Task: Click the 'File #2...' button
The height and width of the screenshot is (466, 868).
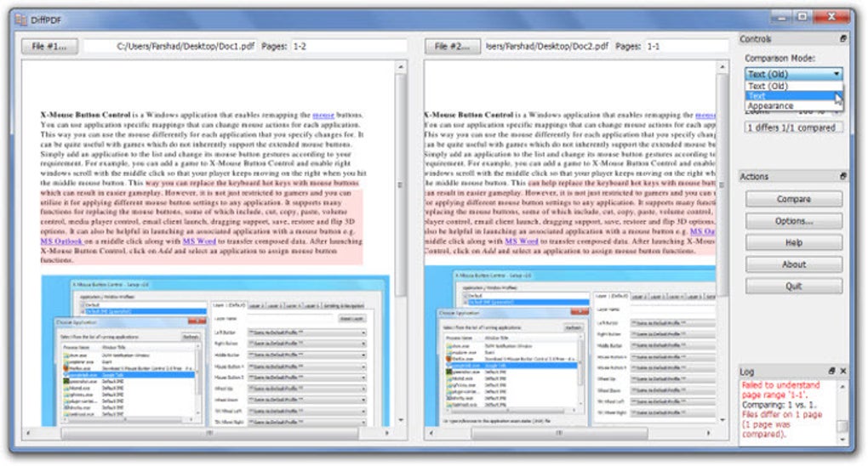Action: [452, 47]
